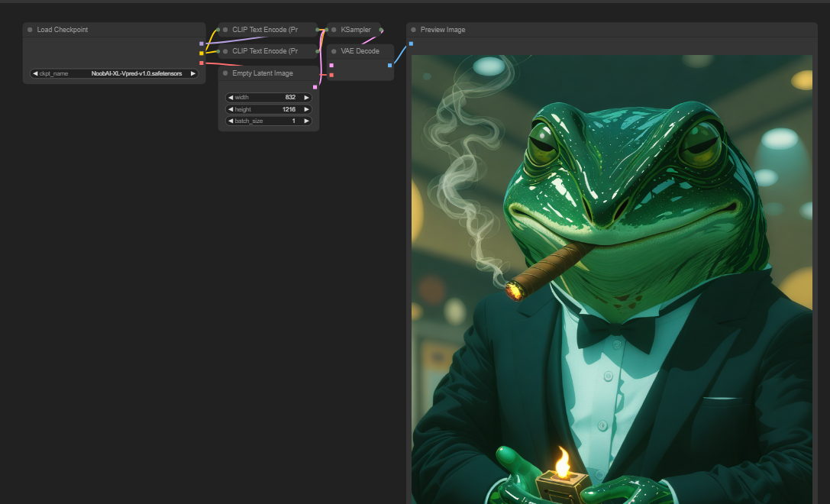Expand the lower CLIP Text Encode node dot
830x504 pixels.
(225, 51)
